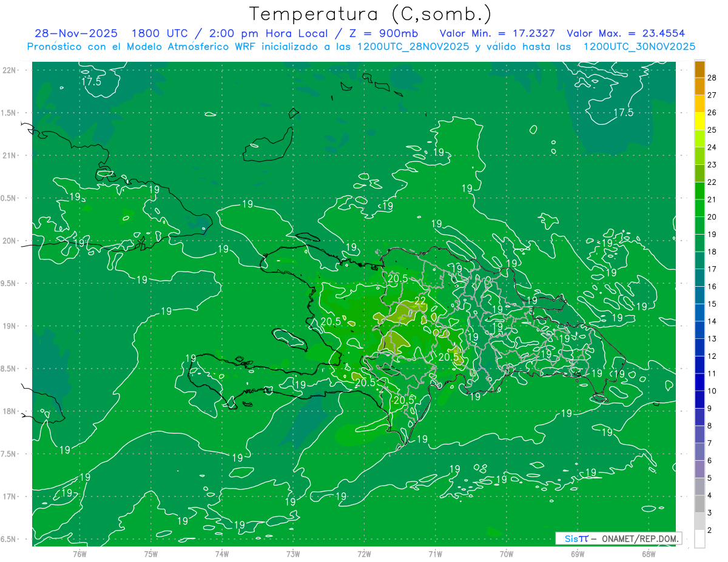Screen dimensions: 728x562
Task: Click the 22 contour label over Hispaniola's warm core
Action: click(420, 301)
